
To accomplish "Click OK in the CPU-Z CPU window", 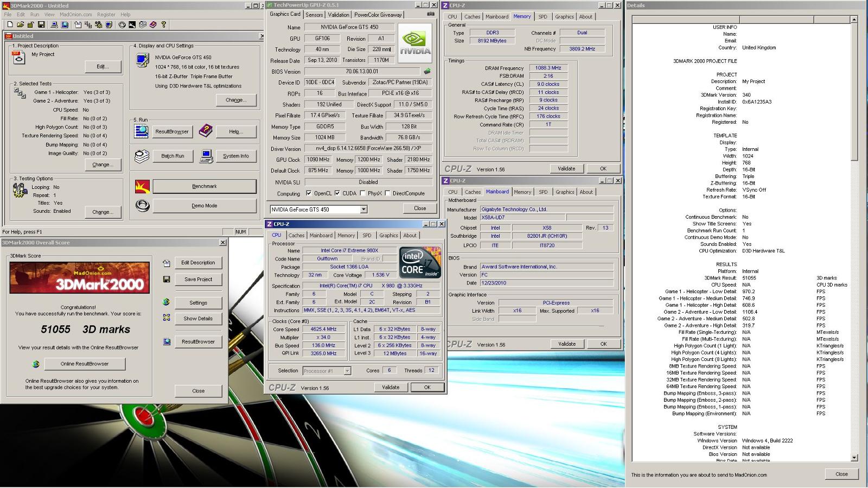I will [x=427, y=387].
